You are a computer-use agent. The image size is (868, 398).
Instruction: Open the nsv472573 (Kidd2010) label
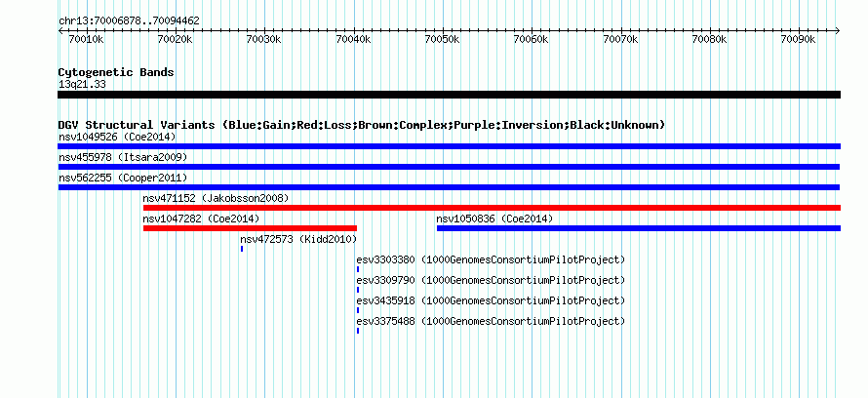pyautogui.click(x=298, y=239)
